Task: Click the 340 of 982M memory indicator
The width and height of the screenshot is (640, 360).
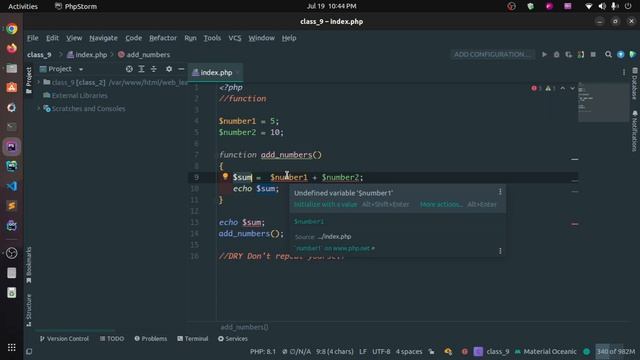Action: (616, 351)
